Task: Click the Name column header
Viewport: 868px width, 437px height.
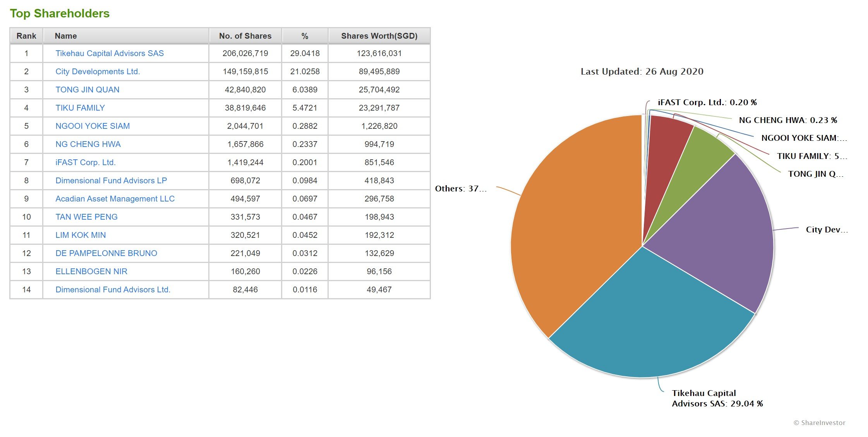Action: (x=126, y=36)
